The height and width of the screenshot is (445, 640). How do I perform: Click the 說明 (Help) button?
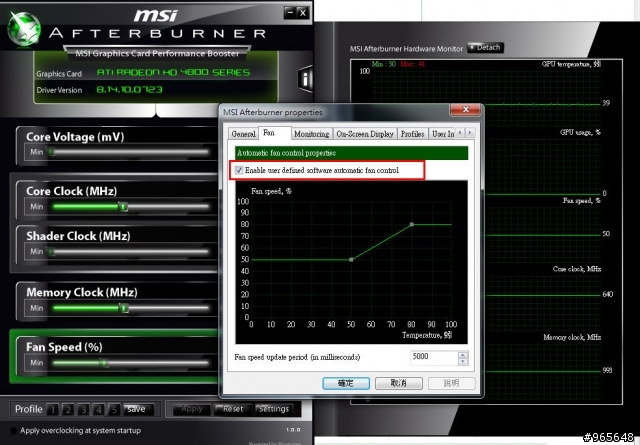(x=451, y=383)
